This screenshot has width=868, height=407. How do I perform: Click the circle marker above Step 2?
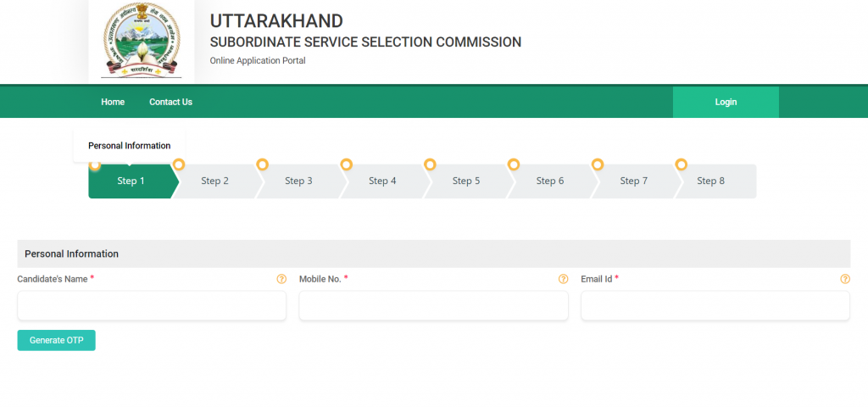(178, 164)
